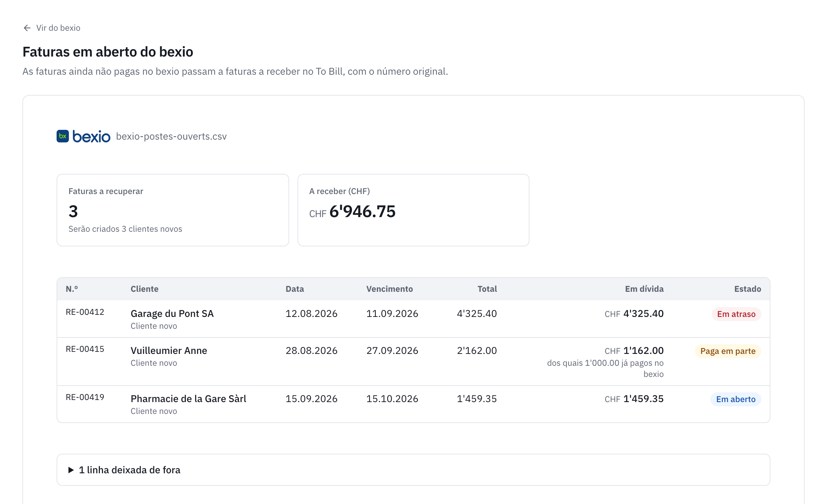
Task: Click the N.º column header
Action: pos(72,289)
